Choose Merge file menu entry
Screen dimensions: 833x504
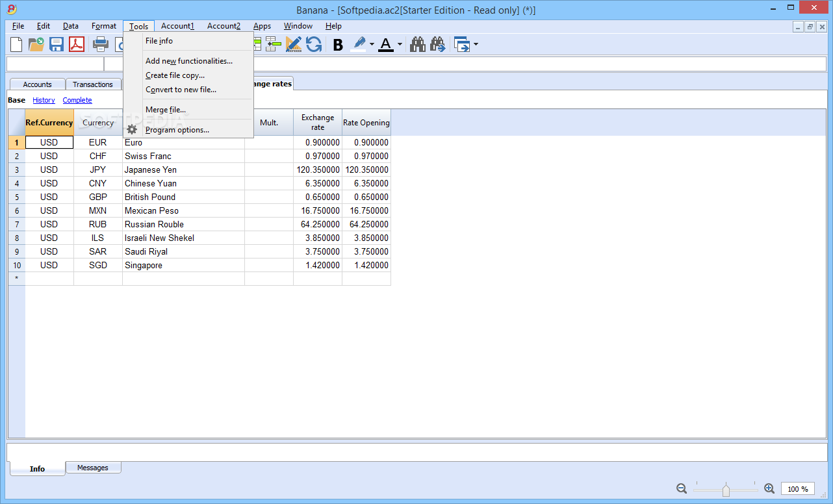(188, 110)
